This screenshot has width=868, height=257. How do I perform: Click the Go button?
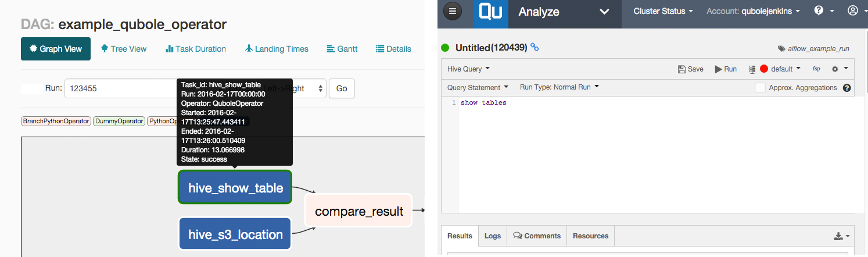point(342,88)
